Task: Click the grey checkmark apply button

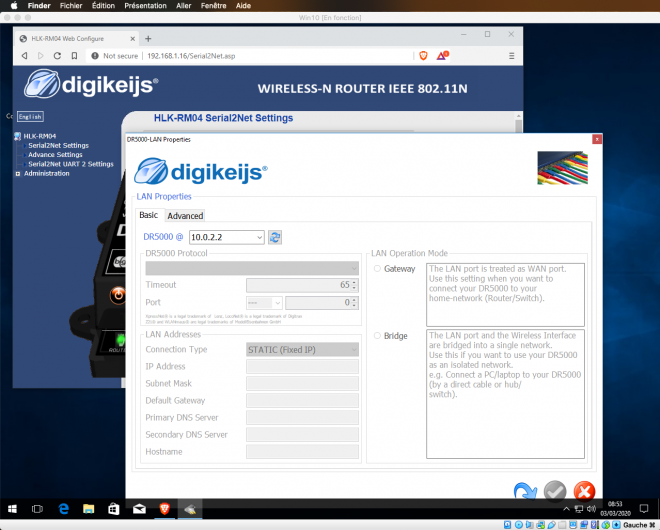Action: [555, 491]
